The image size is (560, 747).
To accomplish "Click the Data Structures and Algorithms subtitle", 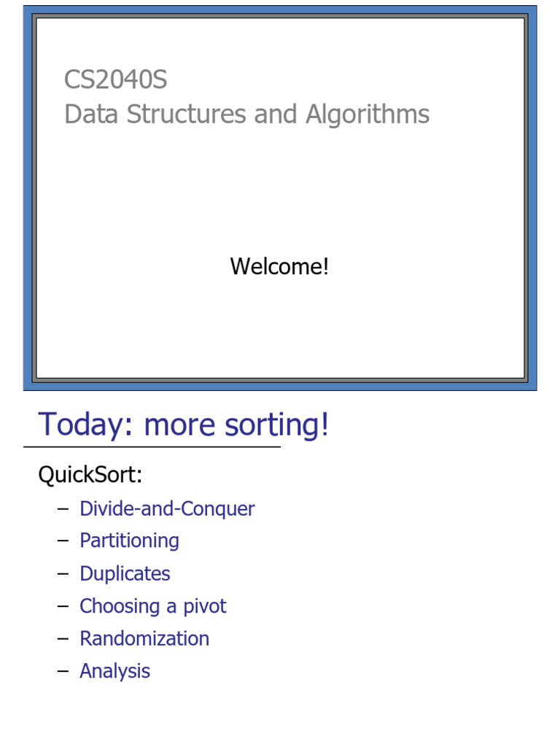I will point(246,115).
